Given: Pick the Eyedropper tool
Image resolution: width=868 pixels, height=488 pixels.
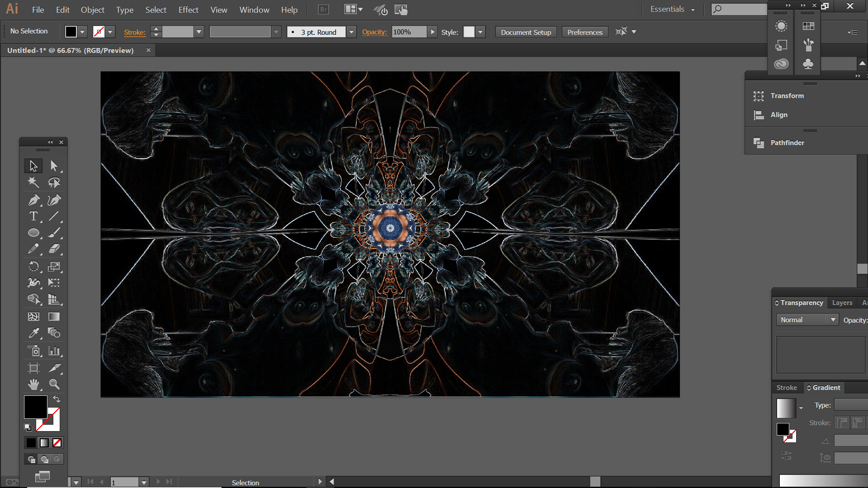Looking at the screenshot, I should tap(33, 333).
